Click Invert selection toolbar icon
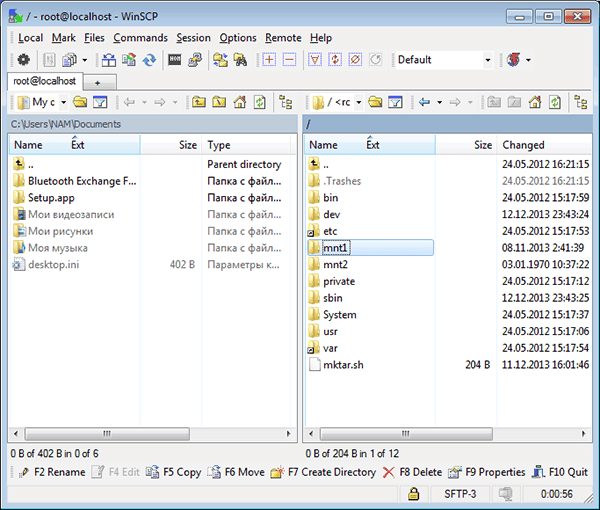The image size is (600, 510). [x=335, y=60]
